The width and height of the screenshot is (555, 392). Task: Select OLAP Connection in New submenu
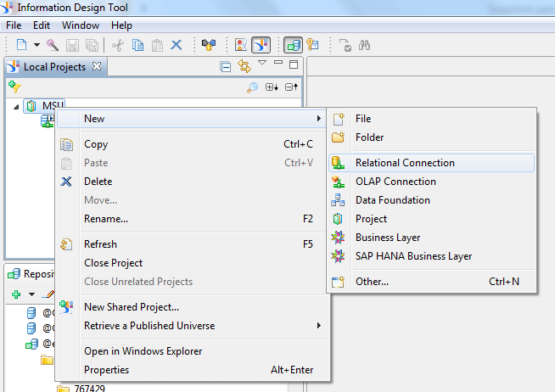click(x=431, y=182)
